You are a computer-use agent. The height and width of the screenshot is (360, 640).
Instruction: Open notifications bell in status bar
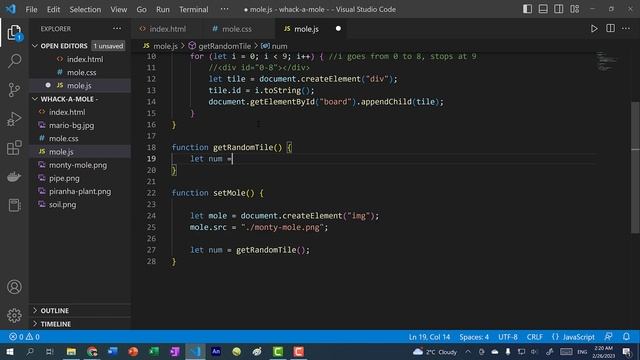pos(626,337)
